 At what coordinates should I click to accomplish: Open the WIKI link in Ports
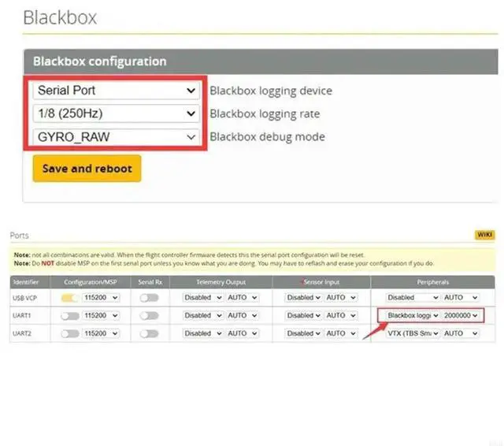pos(484,235)
